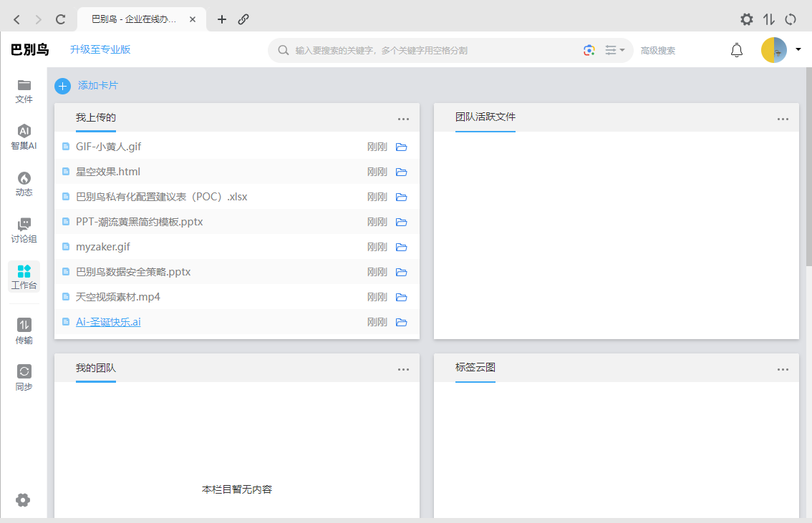Select the 我上传的 card tab
The width and height of the screenshot is (812, 523).
click(x=96, y=118)
